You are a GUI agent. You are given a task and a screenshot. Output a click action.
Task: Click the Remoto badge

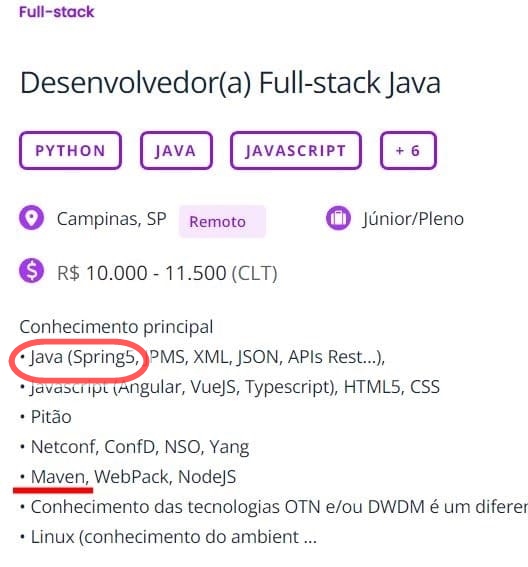222,221
